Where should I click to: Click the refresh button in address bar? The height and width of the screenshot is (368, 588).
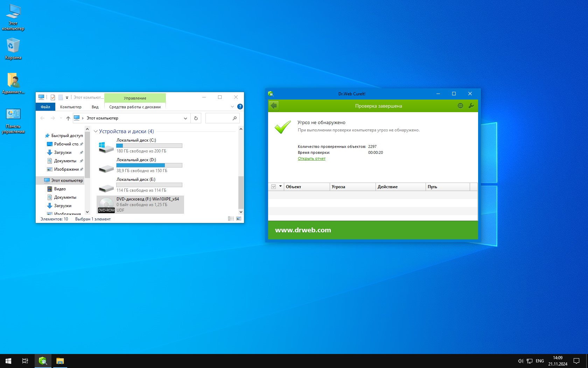click(196, 118)
